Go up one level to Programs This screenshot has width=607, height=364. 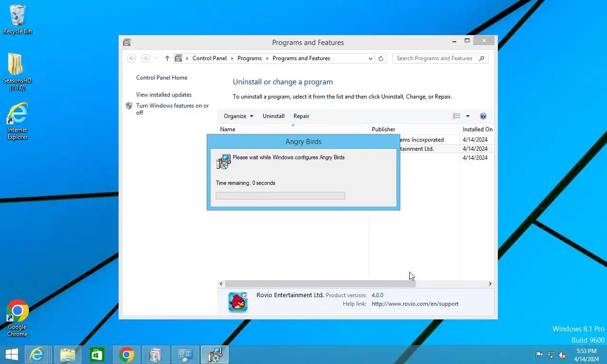[167, 58]
